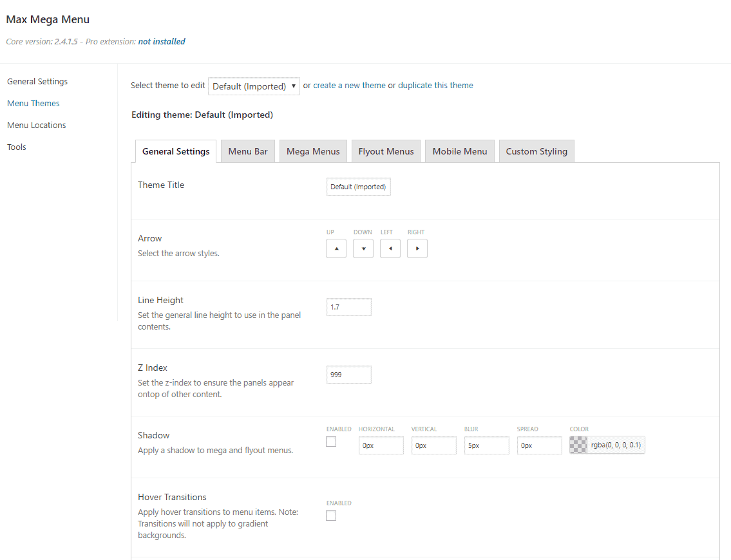
Task: Switch to the Mega Menus tab
Action: tap(313, 151)
